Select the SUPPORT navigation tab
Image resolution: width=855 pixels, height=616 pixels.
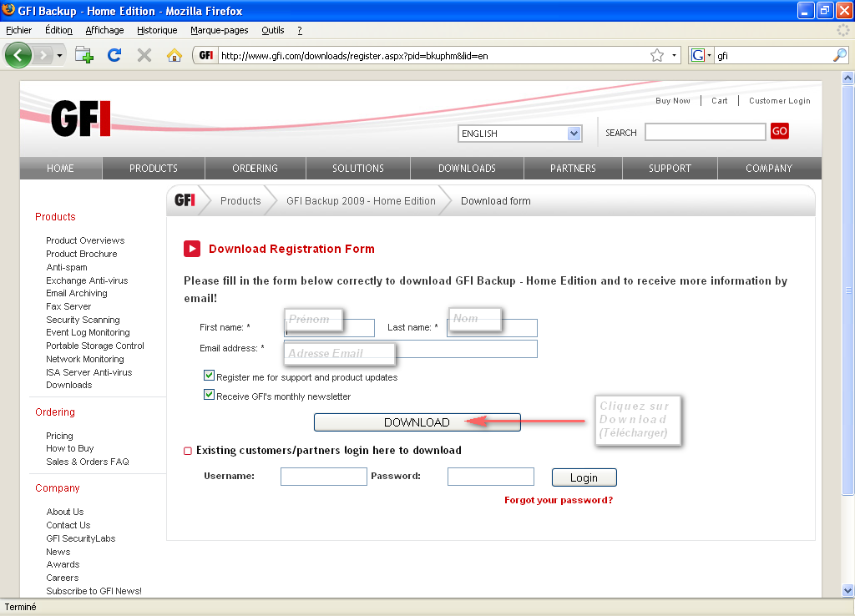pos(670,169)
